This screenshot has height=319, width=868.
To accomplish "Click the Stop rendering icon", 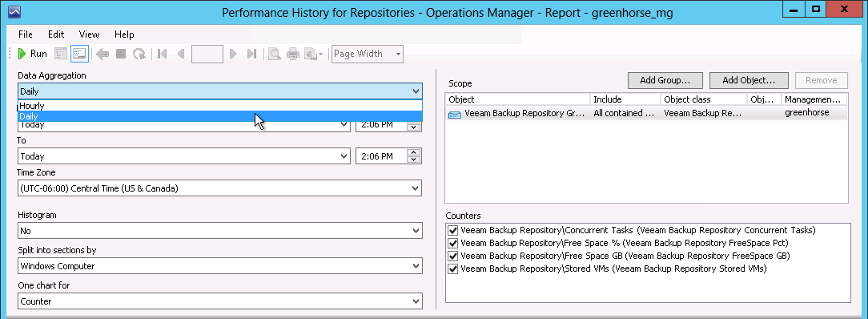I will [121, 54].
